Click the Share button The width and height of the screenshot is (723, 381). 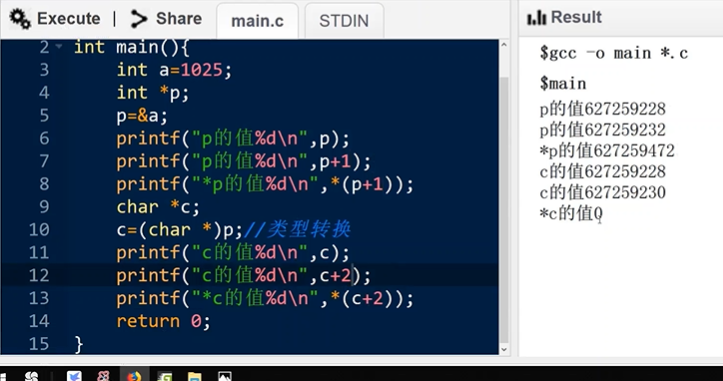coord(166,19)
